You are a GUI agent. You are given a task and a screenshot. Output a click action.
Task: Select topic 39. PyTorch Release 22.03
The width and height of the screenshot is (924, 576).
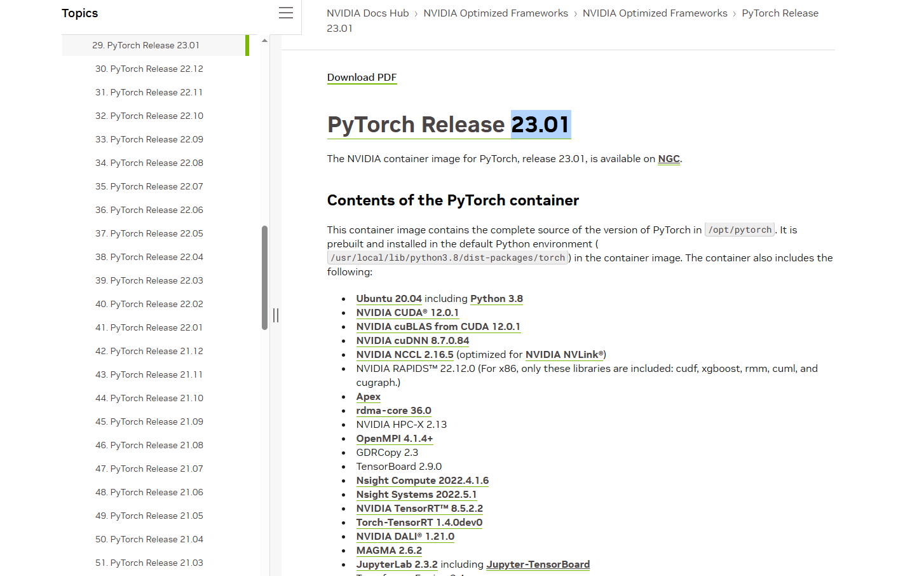tap(149, 280)
